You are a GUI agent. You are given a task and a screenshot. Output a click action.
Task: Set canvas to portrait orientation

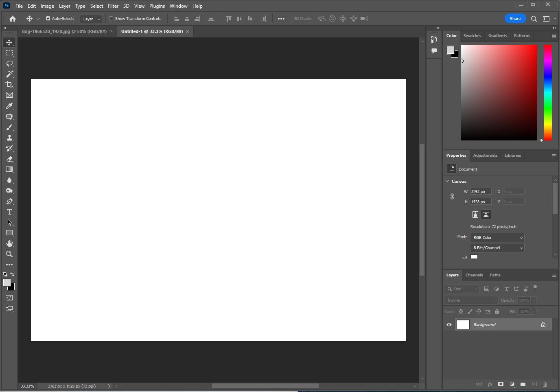pos(475,215)
